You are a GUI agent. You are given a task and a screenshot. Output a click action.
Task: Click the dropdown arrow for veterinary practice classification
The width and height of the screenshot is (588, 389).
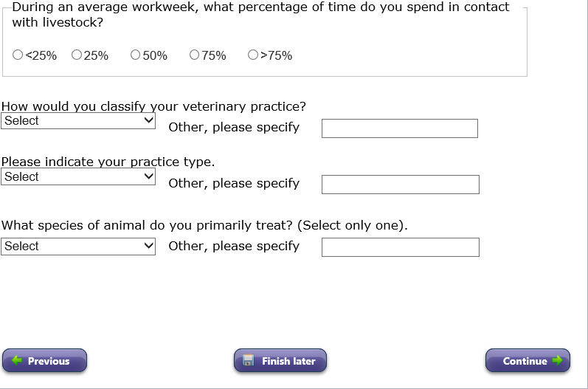[x=148, y=121]
